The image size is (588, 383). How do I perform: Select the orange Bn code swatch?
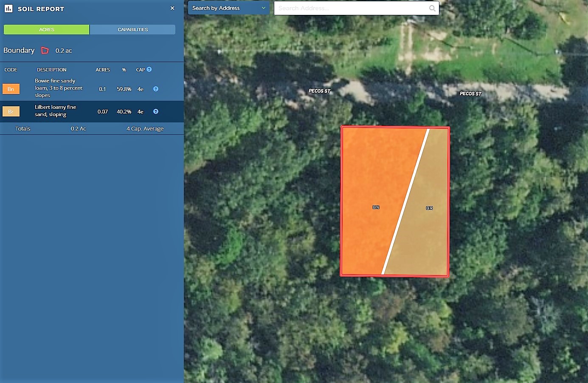[x=11, y=89]
